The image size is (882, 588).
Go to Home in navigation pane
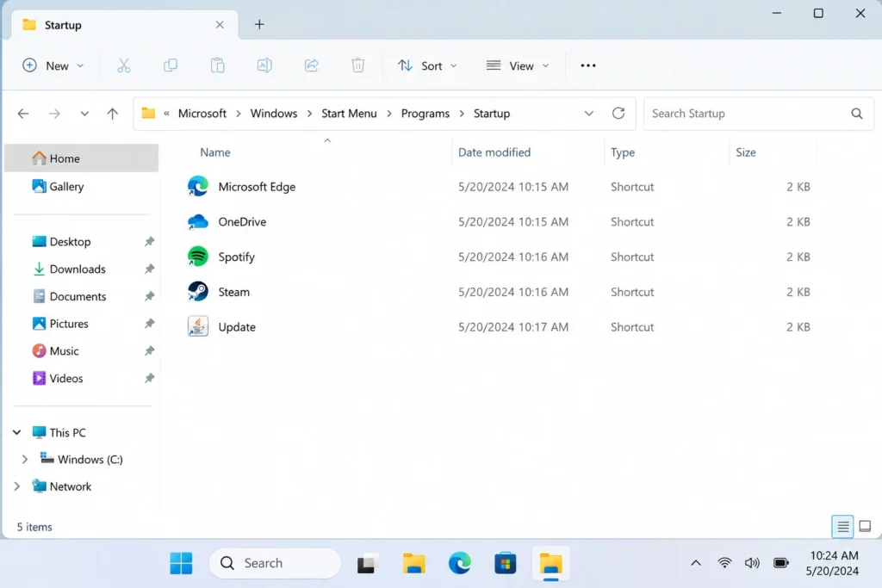tap(81, 158)
